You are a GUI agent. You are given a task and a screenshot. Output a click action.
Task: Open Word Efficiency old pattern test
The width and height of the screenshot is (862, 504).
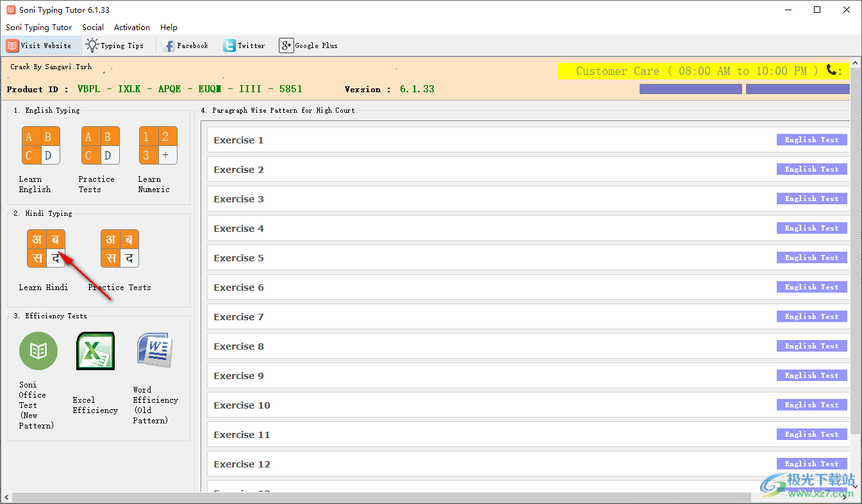[154, 350]
